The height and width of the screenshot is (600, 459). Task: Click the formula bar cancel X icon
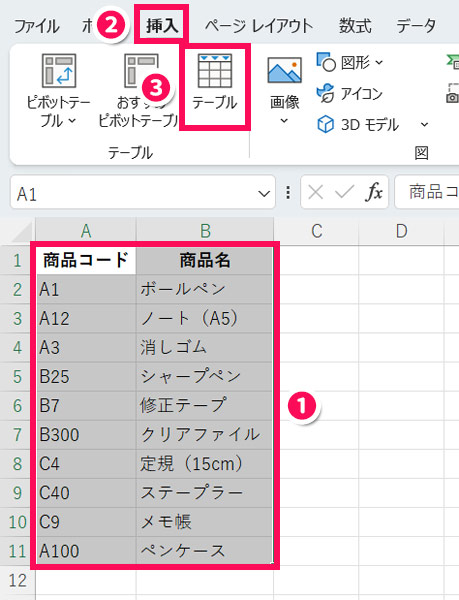[x=316, y=192]
